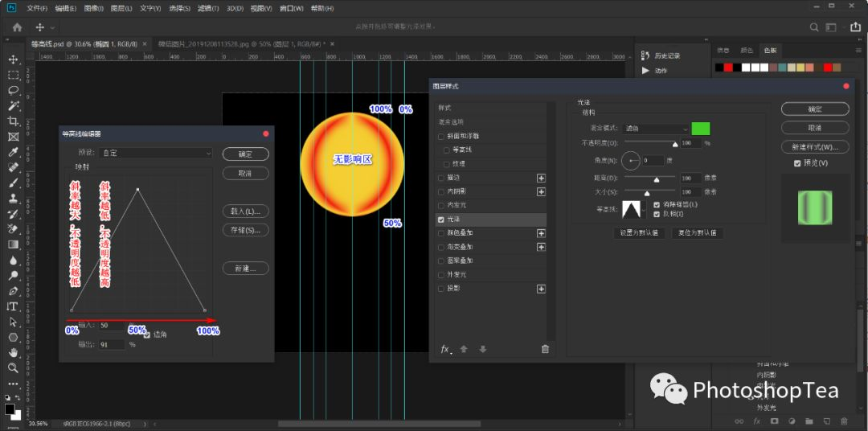Click the share icon at top right

(x=854, y=27)
